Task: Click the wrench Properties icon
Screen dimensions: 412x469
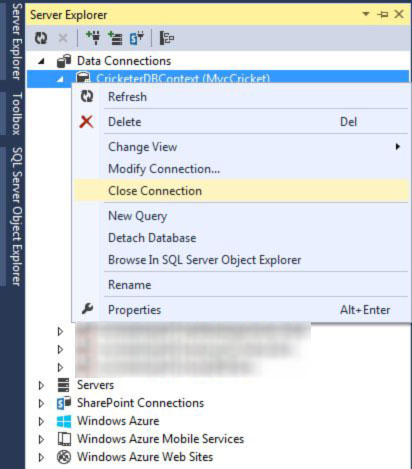Action: (87, 309)
